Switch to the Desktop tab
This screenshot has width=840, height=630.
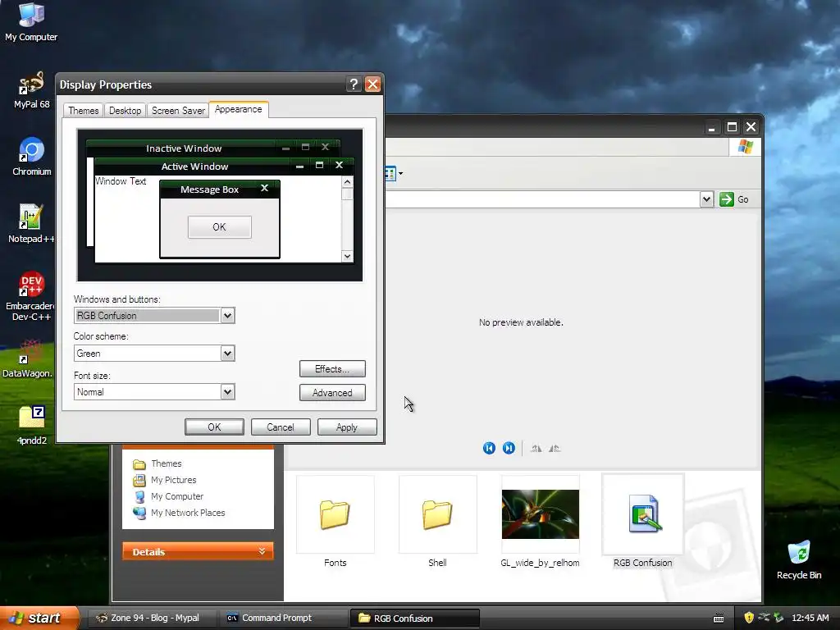126,111
